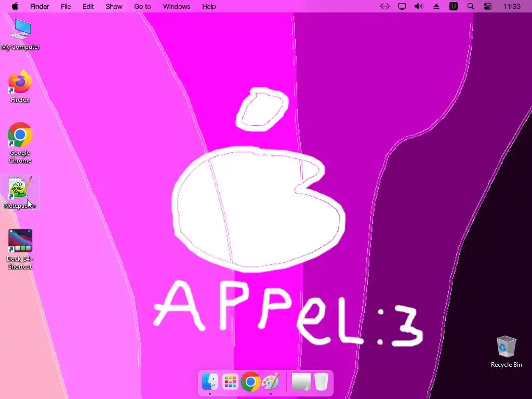The image size is (532, 399).
Task: Open the Help menu
Action: pos(209,6)
